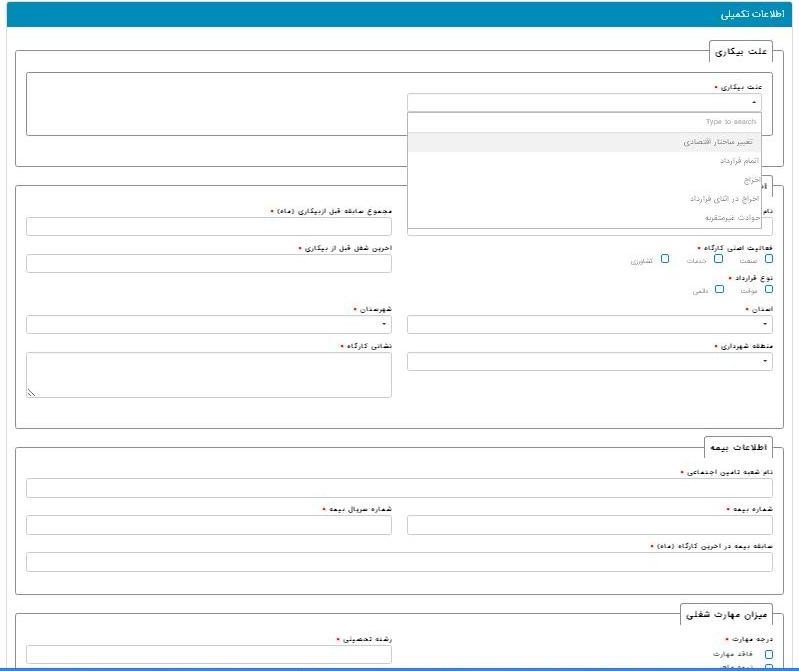Choose 'اتمام قرارداد' option in the list
Viewport: 799px width, 671px height.
click(738, 161)
